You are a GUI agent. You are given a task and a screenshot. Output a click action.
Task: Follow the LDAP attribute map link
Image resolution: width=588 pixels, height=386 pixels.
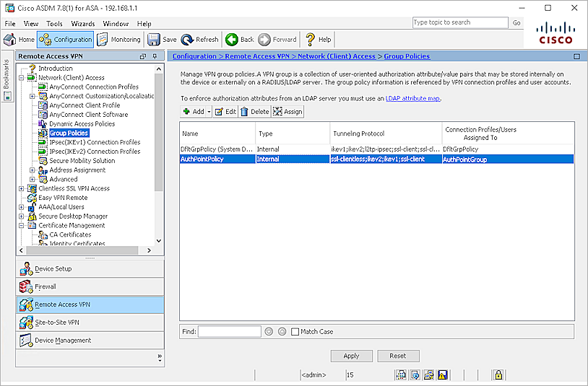coord(412,98)
